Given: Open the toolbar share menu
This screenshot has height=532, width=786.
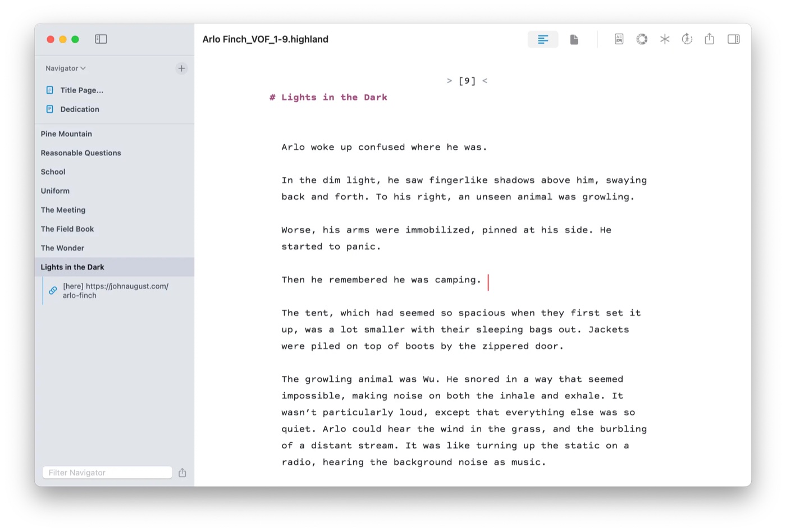Looking at the screenshot, I should pyautogui.click(x=710, y=39).
